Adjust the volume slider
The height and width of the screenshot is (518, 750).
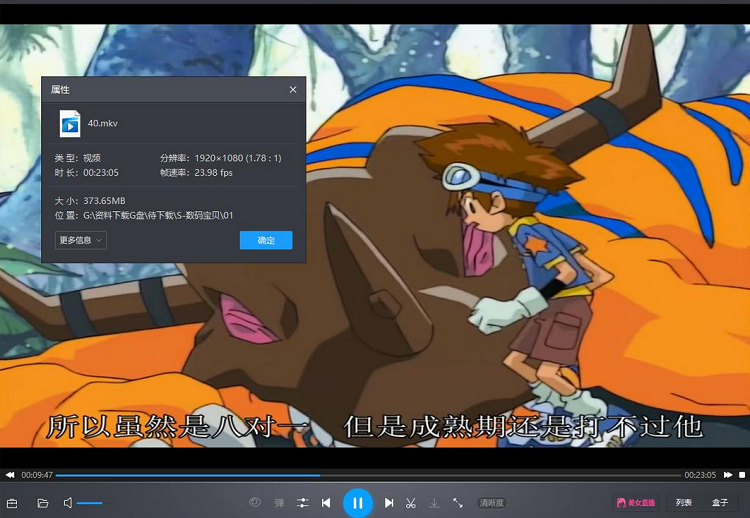[x=90, y=503]
